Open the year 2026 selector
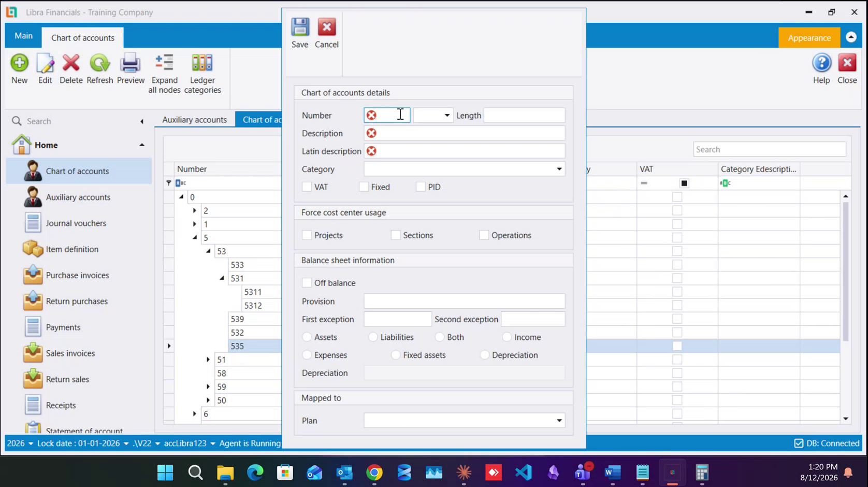 20,443
